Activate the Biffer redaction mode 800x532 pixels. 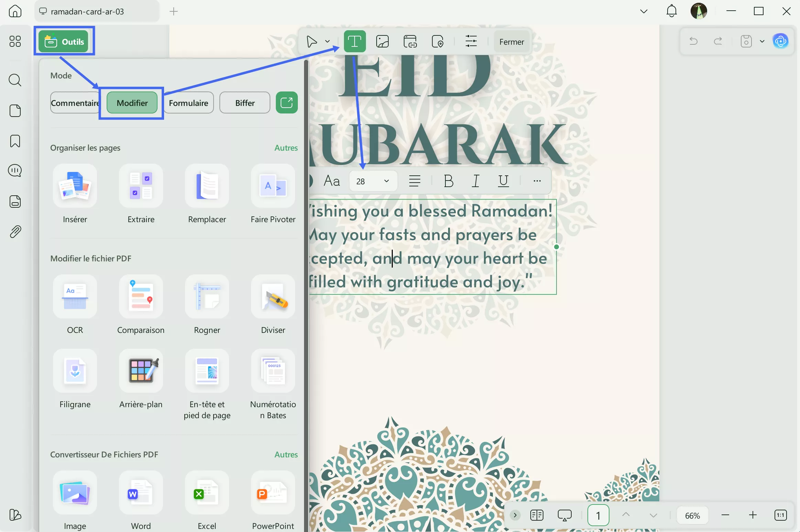coord(244,102)
